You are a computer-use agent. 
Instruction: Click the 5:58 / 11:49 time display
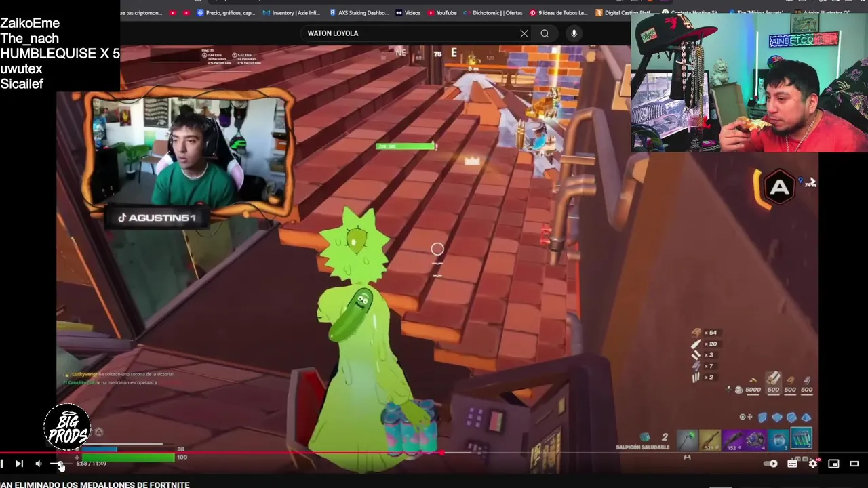[x=91, y=464]
